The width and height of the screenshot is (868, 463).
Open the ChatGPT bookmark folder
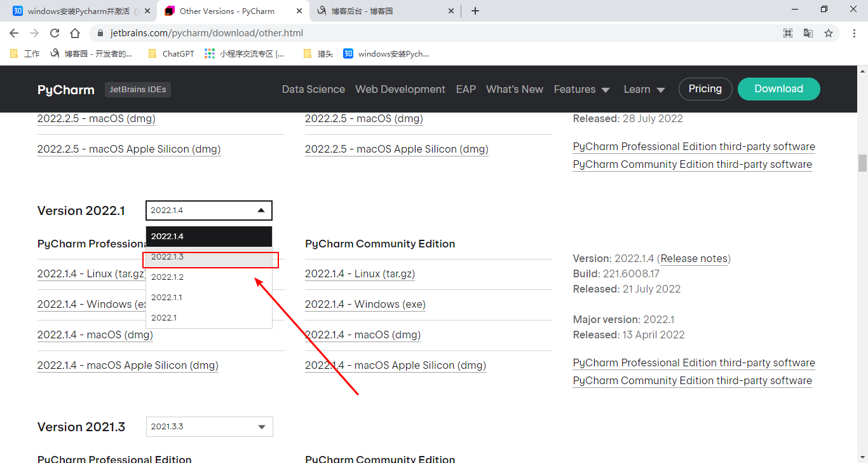coord(172,54)
